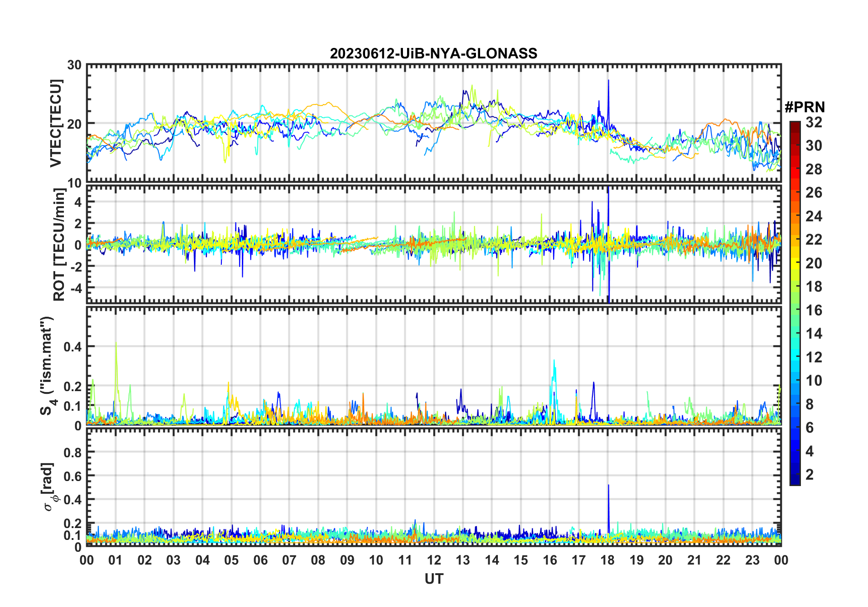Click UT axis hour tick label "19"
868x607 pixels.
pyautogui.click(x=637, y=560)
